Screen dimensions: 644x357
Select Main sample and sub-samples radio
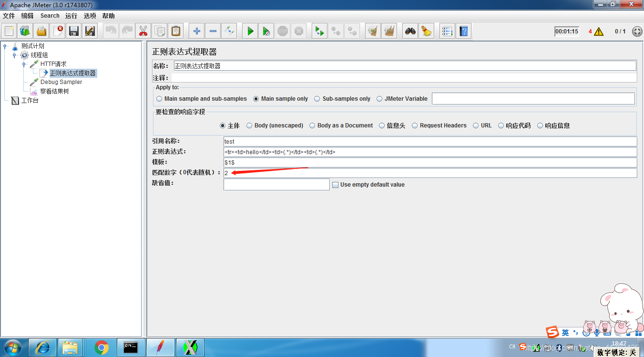(x=159, y=99)
